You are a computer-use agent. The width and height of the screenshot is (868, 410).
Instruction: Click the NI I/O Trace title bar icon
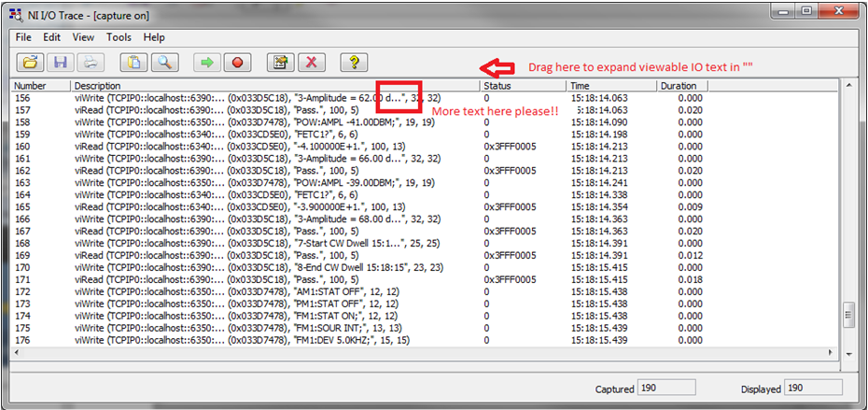tap(16, 15)
